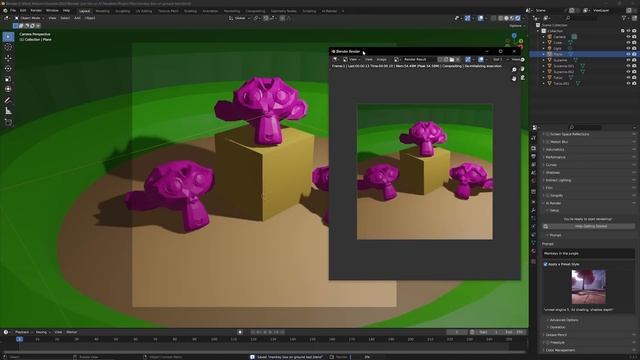Switch viewport to rendered shading mode

tap(518, 18)
